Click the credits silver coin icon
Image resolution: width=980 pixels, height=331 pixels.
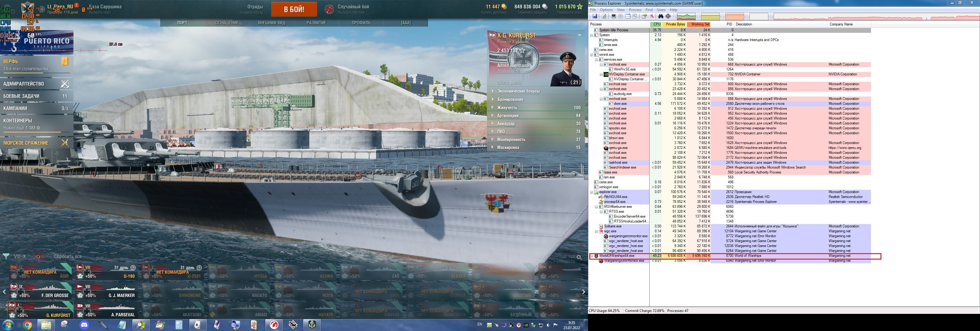point(545,6)
